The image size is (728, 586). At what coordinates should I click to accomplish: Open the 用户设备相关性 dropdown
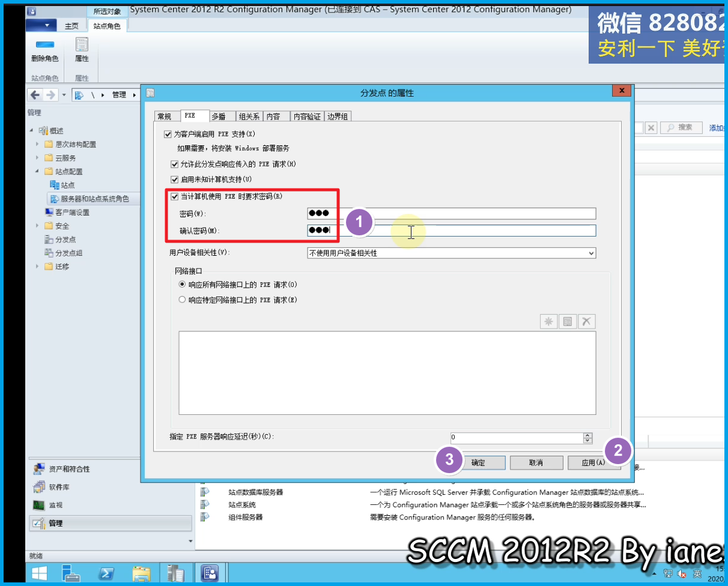pyautogui.click(x=451, y=253)
